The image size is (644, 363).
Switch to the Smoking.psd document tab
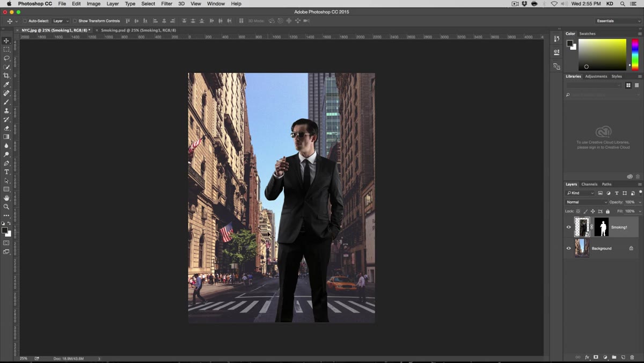click(x=138, y=30)
